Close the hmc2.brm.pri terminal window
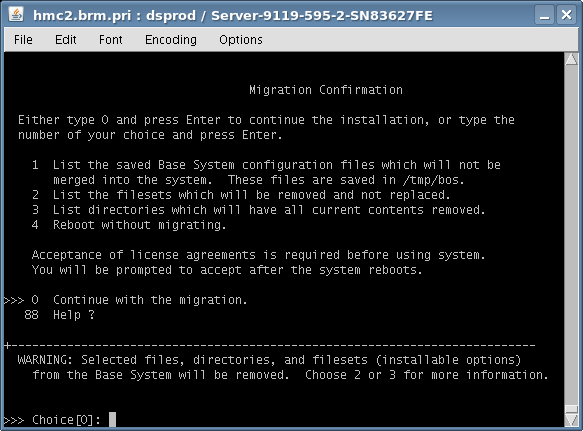Image resolution: width=583 pixels, height=431 pixels. coord(566,15)
